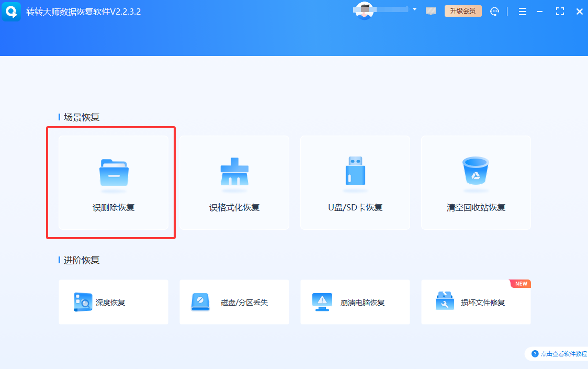Click the 深度恢复 magnifier icon

pos(83,302)
